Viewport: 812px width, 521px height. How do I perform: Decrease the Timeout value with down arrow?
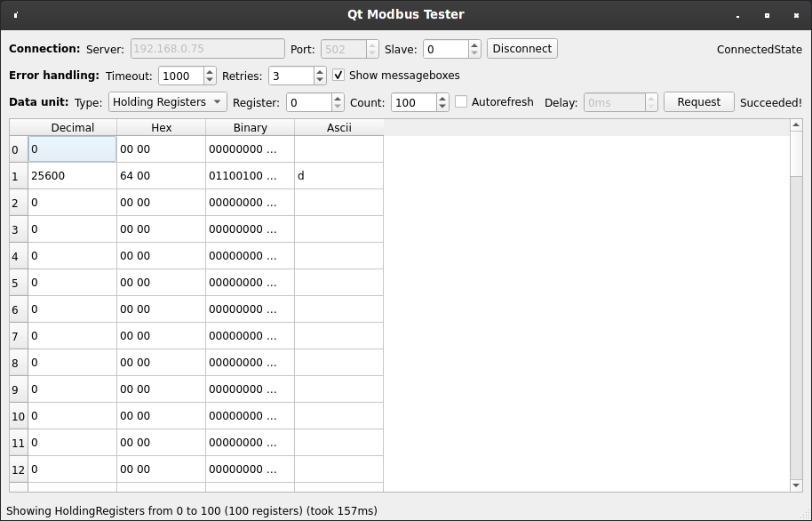[209, 80]
